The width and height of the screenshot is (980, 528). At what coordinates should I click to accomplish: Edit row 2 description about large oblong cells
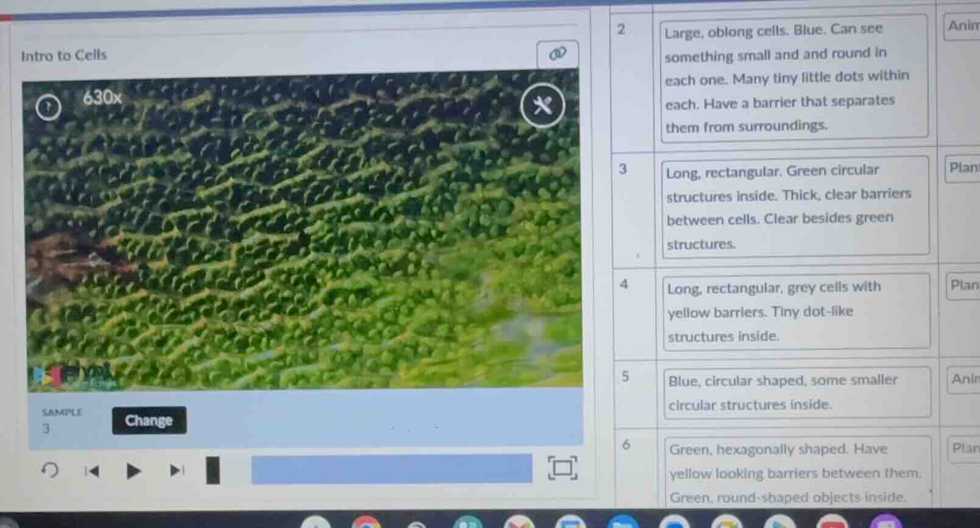pos(794,78)
